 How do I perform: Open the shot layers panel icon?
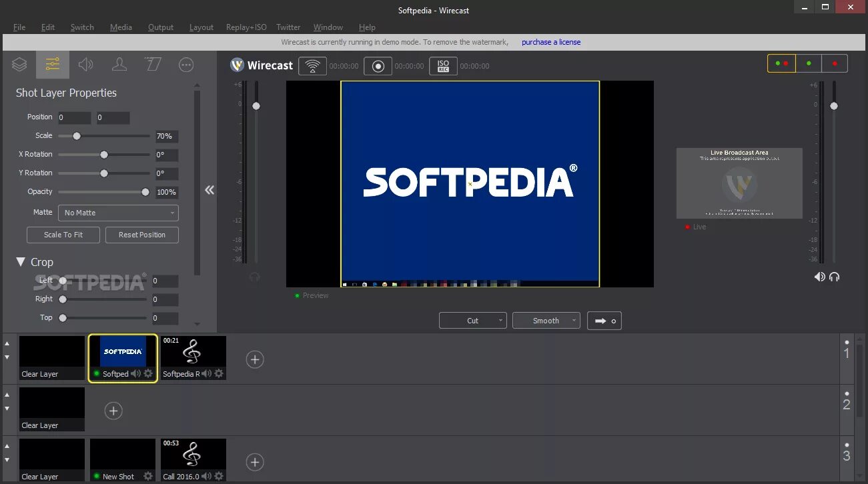(x=19, y=65)
